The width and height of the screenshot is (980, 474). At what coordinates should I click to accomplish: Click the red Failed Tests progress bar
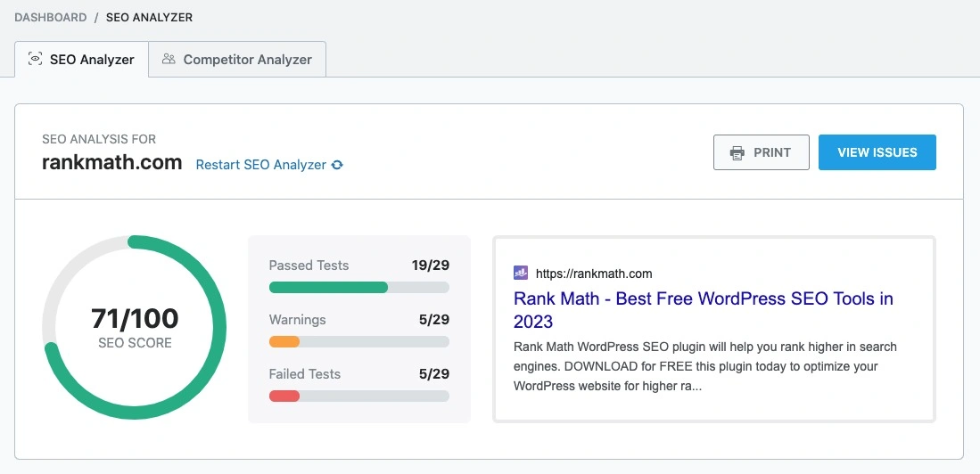click(x=358, y=396)
